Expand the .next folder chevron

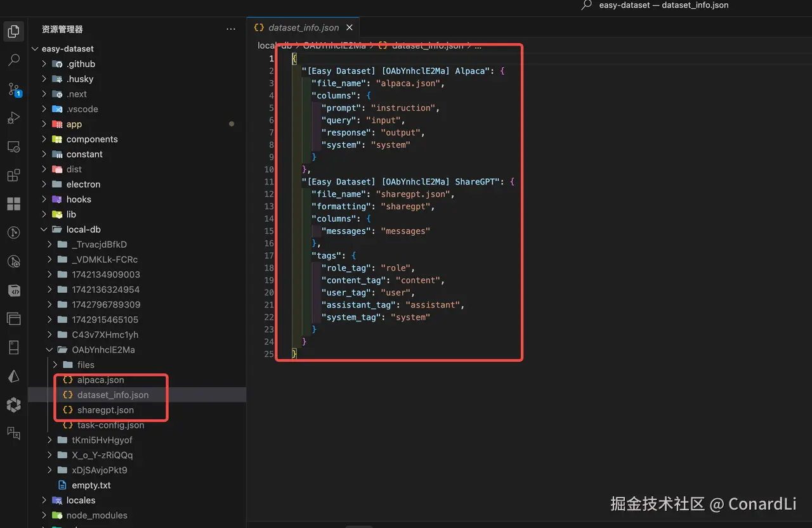click(x=44, y=94)
